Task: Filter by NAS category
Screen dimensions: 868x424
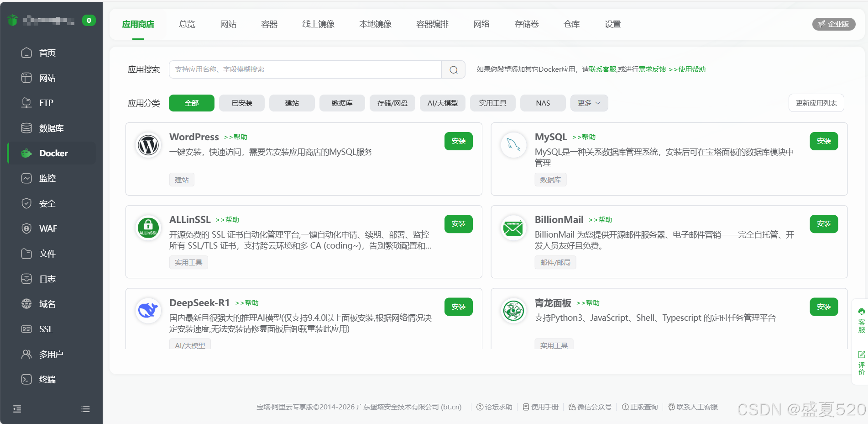Action: pos(543,103)
